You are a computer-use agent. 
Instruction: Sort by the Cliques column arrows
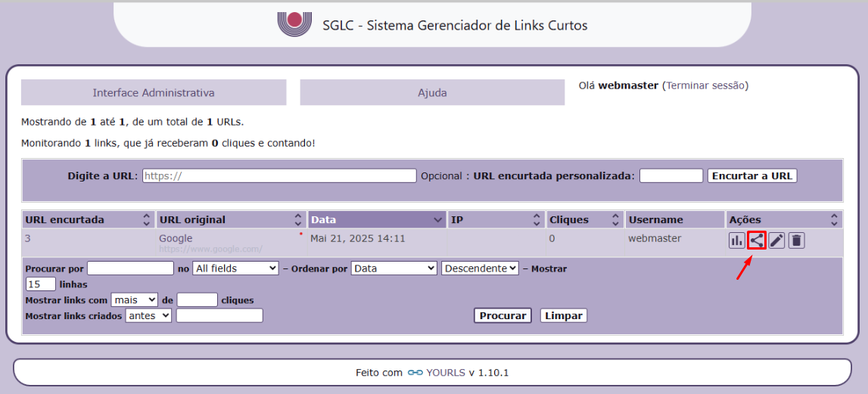[615, 220]
